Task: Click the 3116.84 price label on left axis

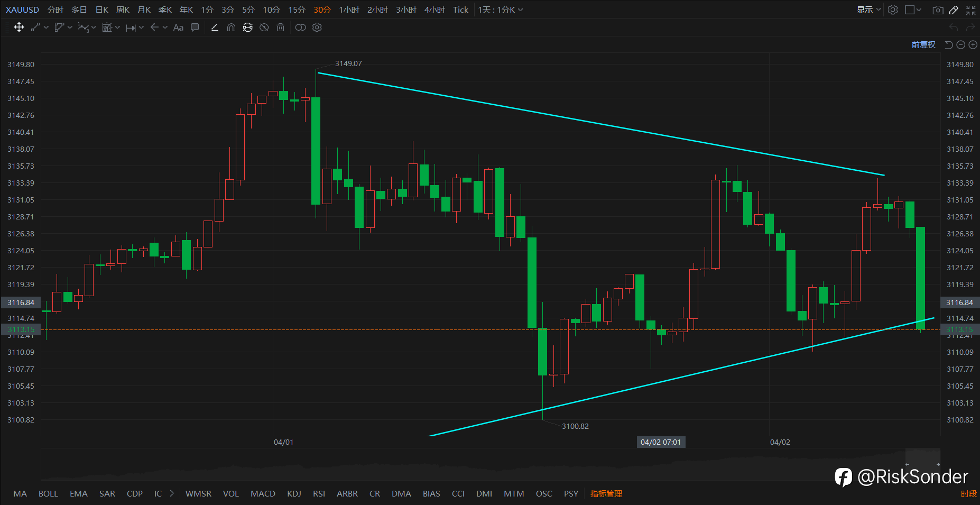Action: coord(21,302)
